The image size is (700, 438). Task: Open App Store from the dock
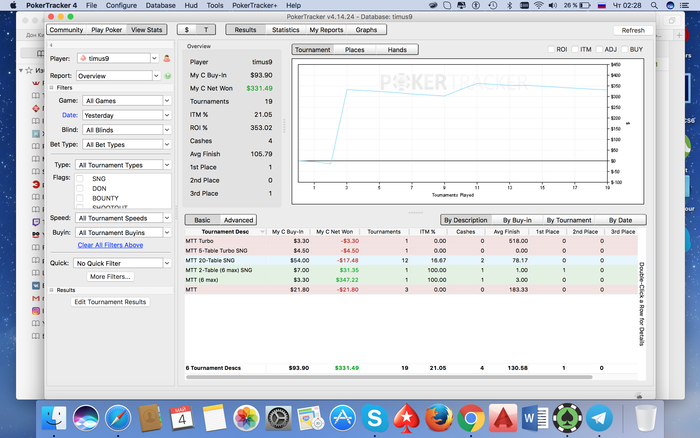click(x=342, y=418)
